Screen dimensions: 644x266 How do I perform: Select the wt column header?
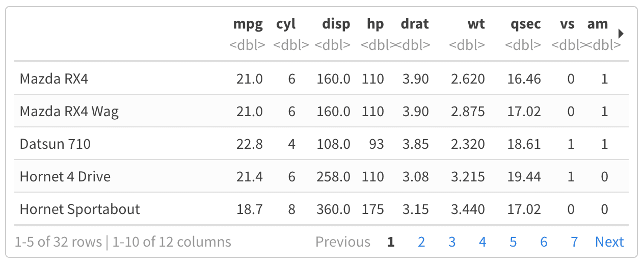(x=476, y=24)
